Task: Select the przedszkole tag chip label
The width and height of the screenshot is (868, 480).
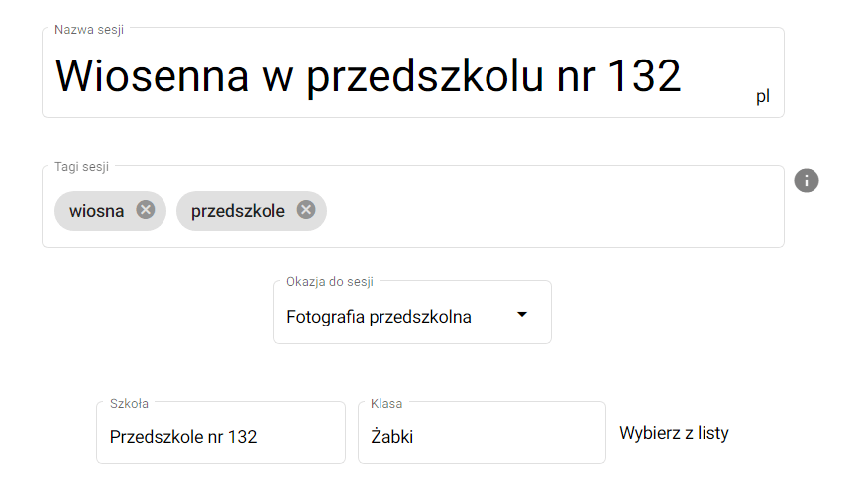Action: click(238, 211)
